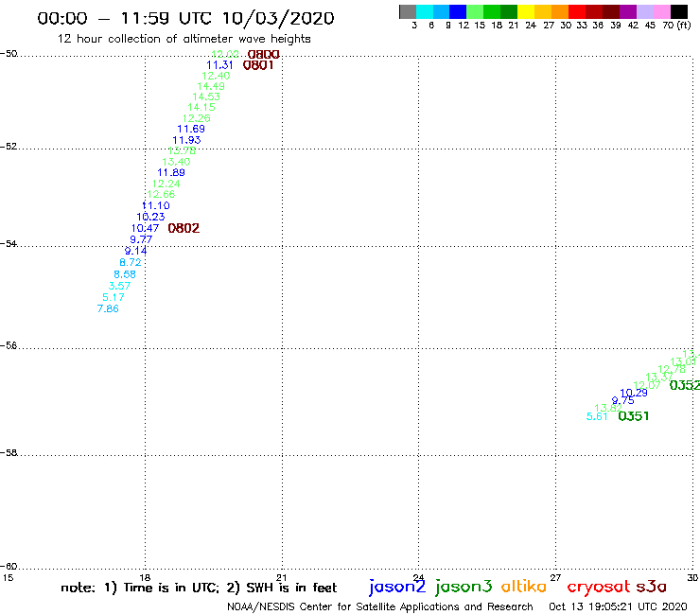Click the 11.69 wave height value
Image resolution: width=700 pixels, height=615 pixels.
pyautogui.click(x=191, y=129)
